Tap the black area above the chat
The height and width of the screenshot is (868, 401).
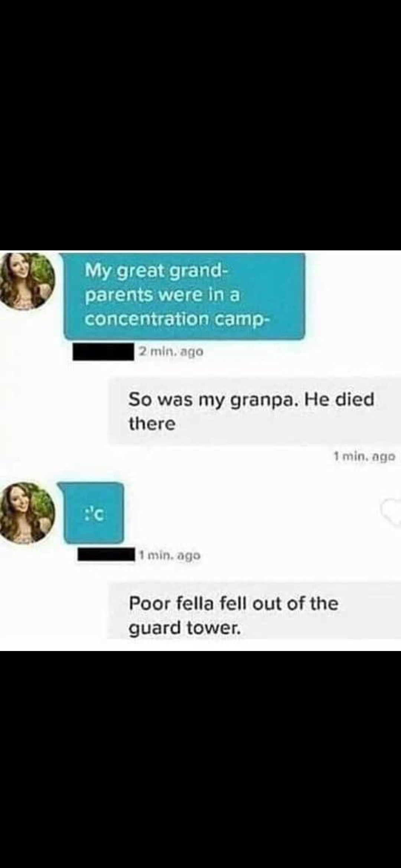coord(200,125)
